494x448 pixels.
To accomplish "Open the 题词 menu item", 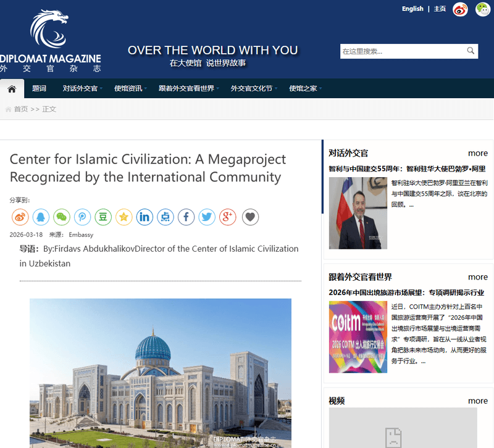I will click(39, 88).
